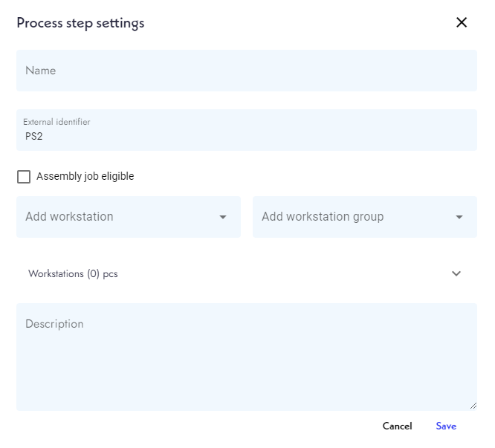Click the PS2 identifier value text
Screen dimensions: 495x448
coord(33,137)
